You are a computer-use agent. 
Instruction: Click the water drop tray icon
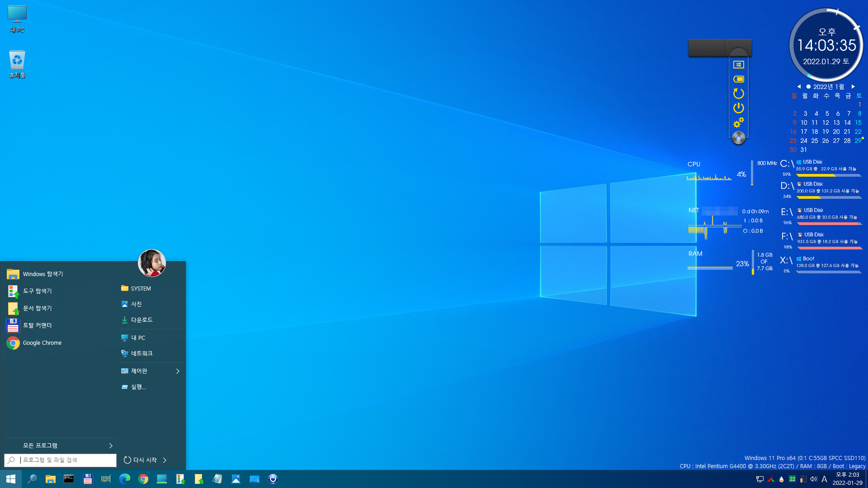(781, 479)
